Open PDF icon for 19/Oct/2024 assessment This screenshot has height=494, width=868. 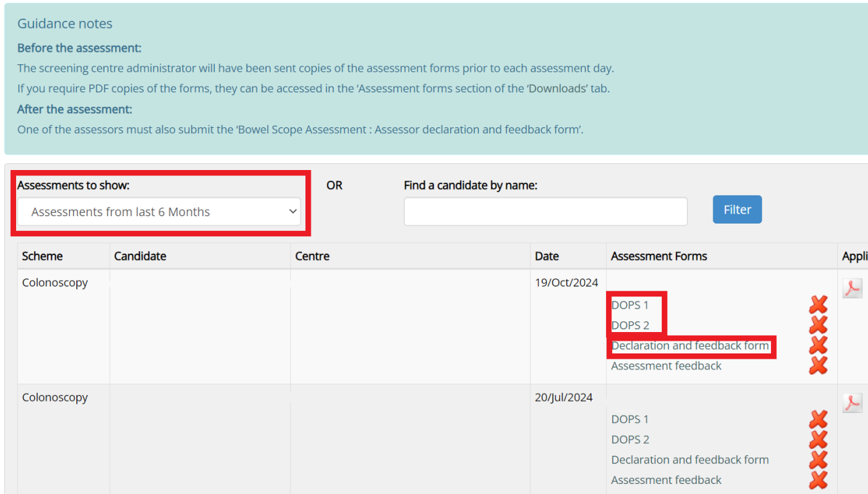click(852, 288)
